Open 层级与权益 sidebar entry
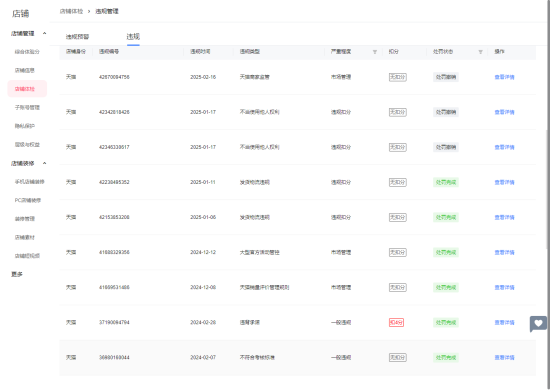This screenshot has width=550, height=391. [27, 145]
